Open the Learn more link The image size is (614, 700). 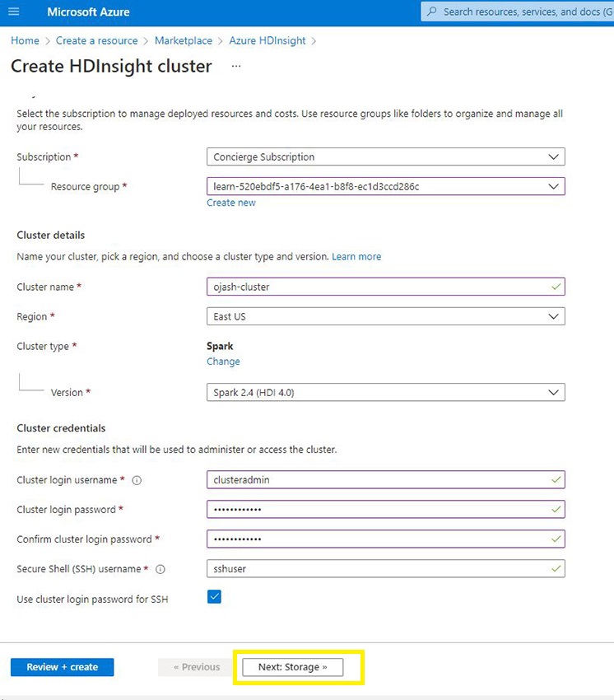pyautogui.click(x=356, y=257)
